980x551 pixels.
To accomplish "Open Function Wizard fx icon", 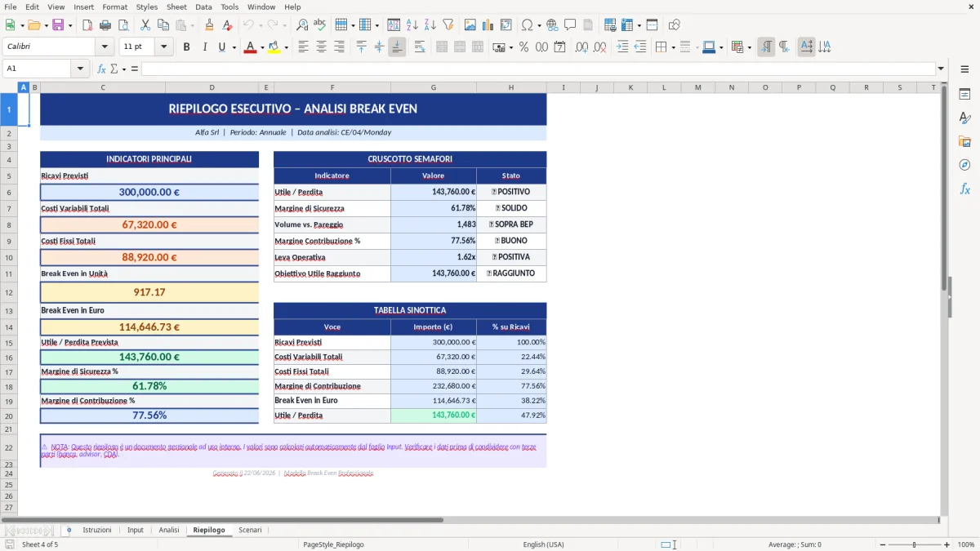I will (x=102, y=69).
